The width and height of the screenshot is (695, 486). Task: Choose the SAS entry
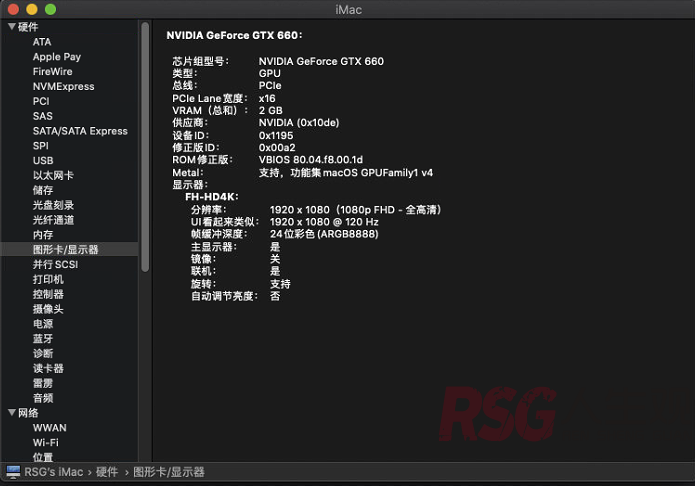tap(43, 116)
